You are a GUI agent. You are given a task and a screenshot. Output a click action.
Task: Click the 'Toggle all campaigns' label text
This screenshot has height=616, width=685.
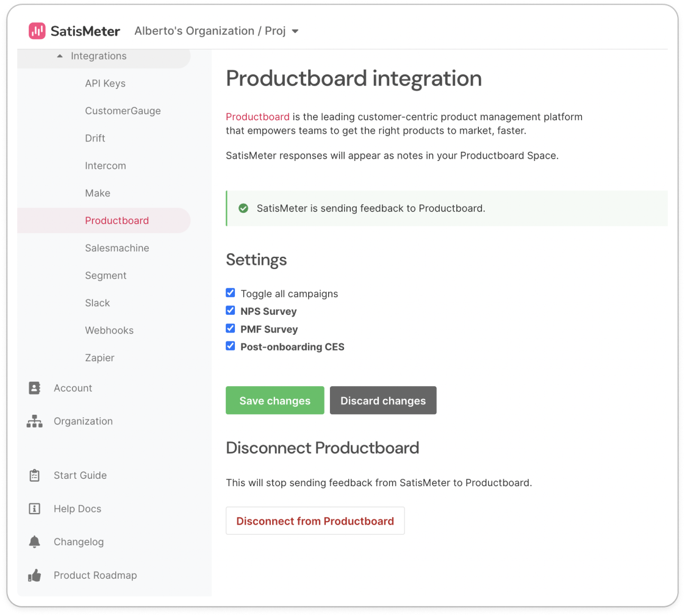(x=289, y=293)
